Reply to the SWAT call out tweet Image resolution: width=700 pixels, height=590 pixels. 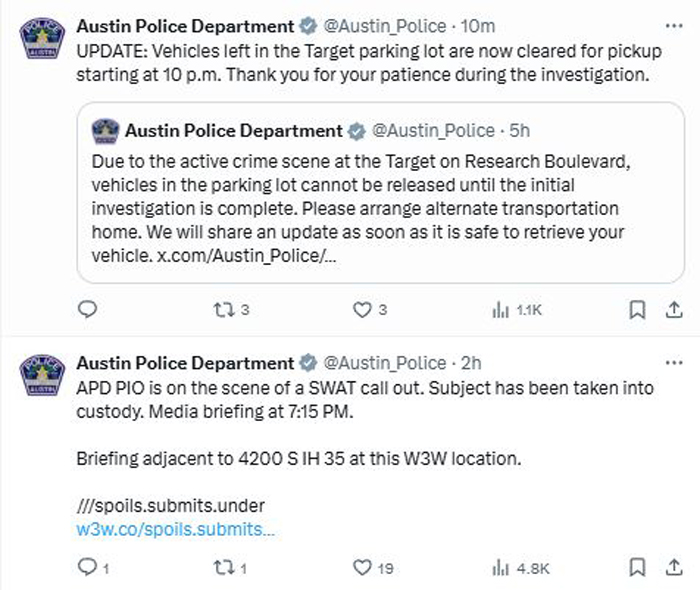click(x=93, y=568)
